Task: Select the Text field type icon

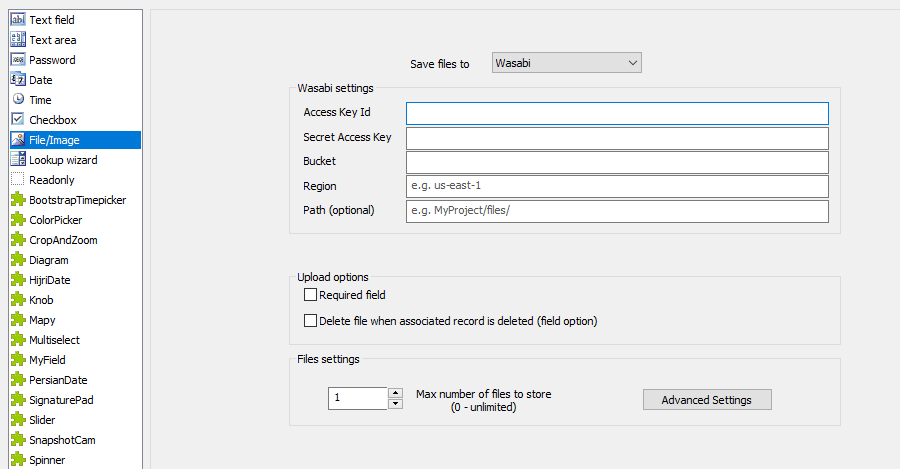Action: [x=18, y=20]
